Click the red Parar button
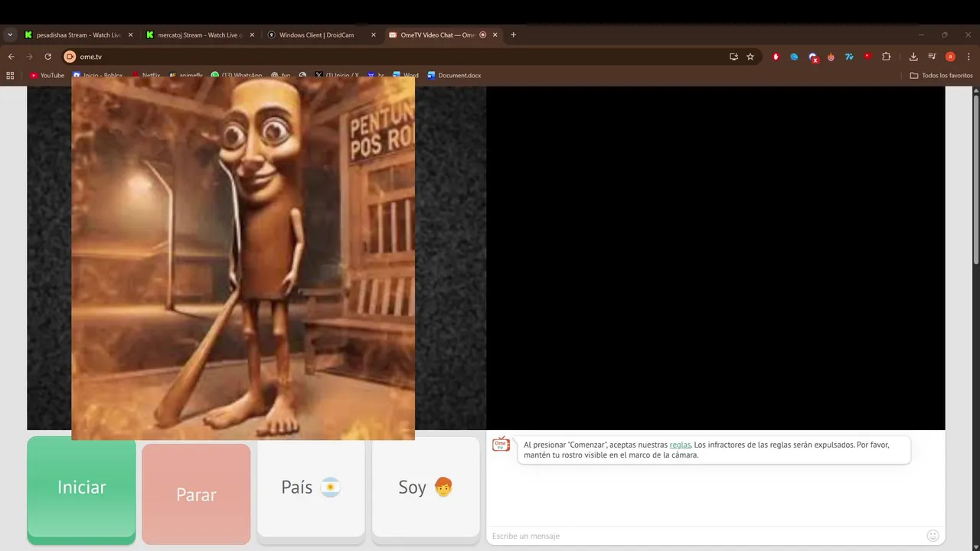Viewport: 980px width, 551px height. click(x=196, y=494)
